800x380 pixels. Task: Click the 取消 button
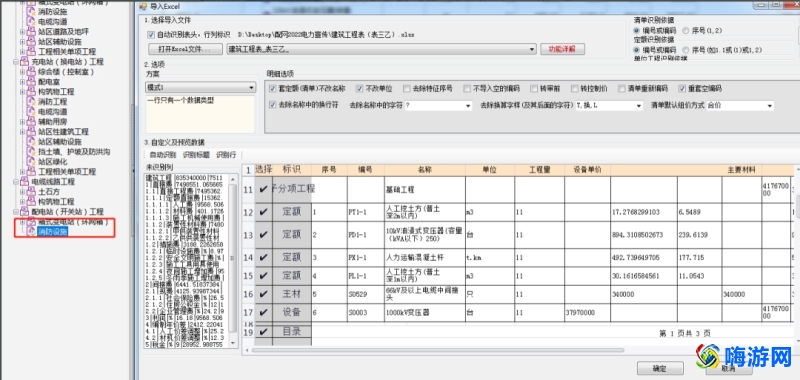728,368
